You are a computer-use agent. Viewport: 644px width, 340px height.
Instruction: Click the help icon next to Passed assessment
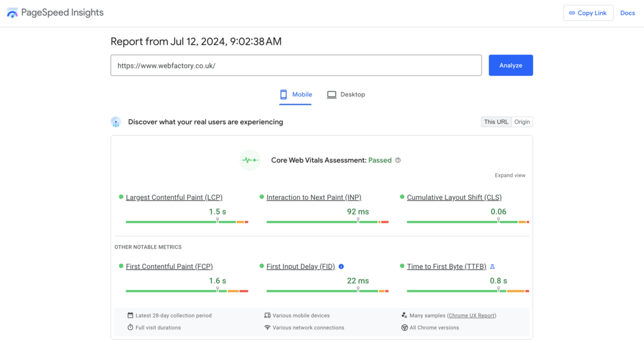point(398,160)
